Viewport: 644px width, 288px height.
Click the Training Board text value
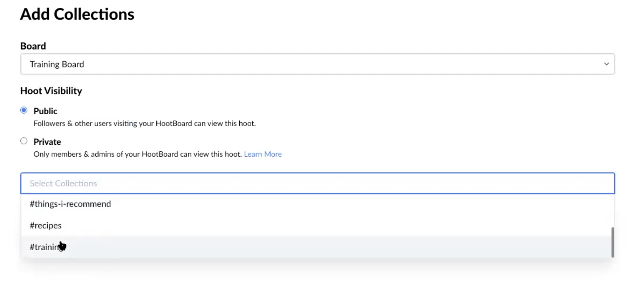57,64
